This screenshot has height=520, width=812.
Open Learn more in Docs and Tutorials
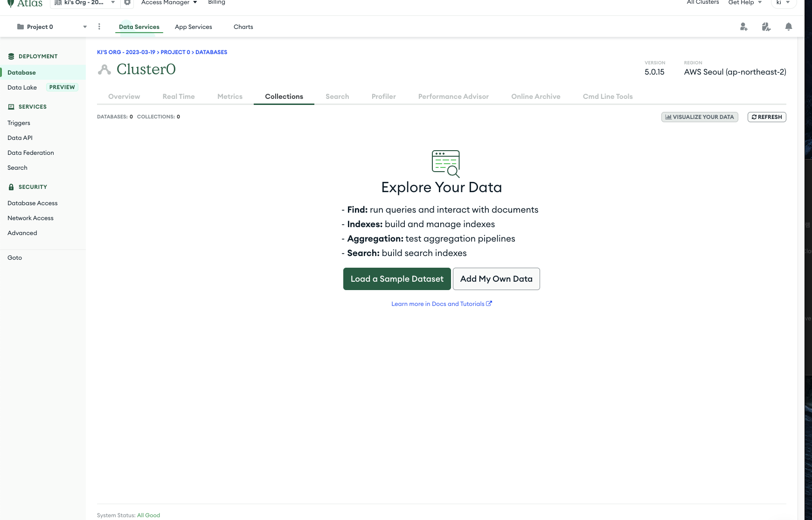442,304
